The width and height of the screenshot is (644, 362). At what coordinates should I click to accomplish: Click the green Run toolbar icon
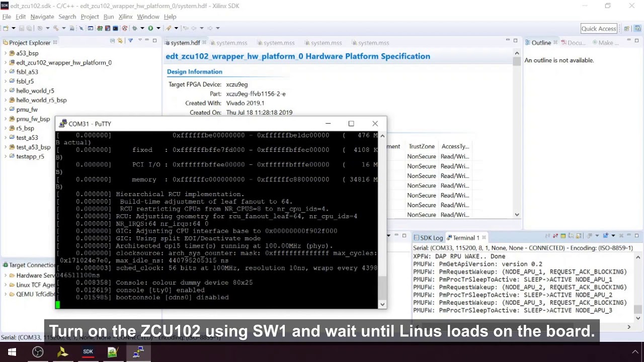click(x=150, y=28)
